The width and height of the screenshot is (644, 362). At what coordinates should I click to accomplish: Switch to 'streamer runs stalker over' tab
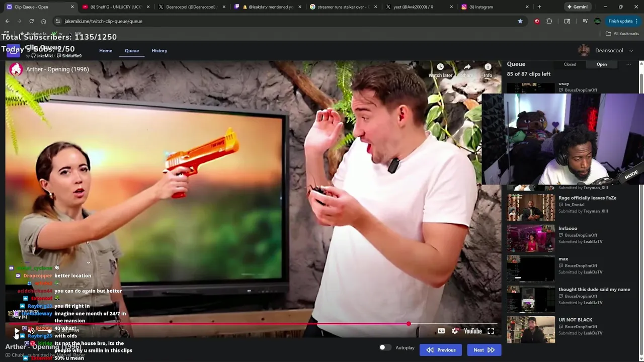coord(344,7)
